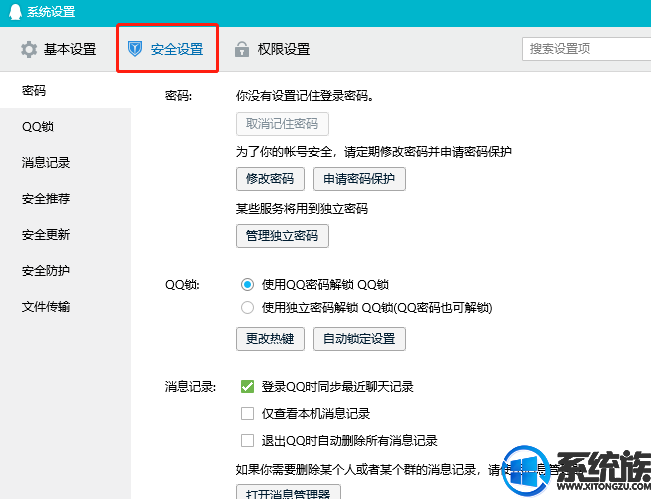651x499 pixels.
Task: Click the 更改热键 button
Action: tap(270, 339)
